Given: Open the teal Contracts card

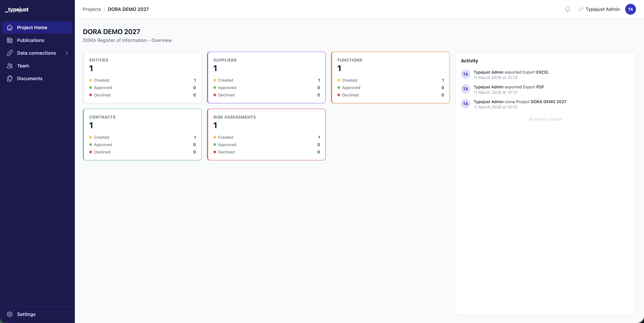Looking at the screenshot, I should coord(142,134).
